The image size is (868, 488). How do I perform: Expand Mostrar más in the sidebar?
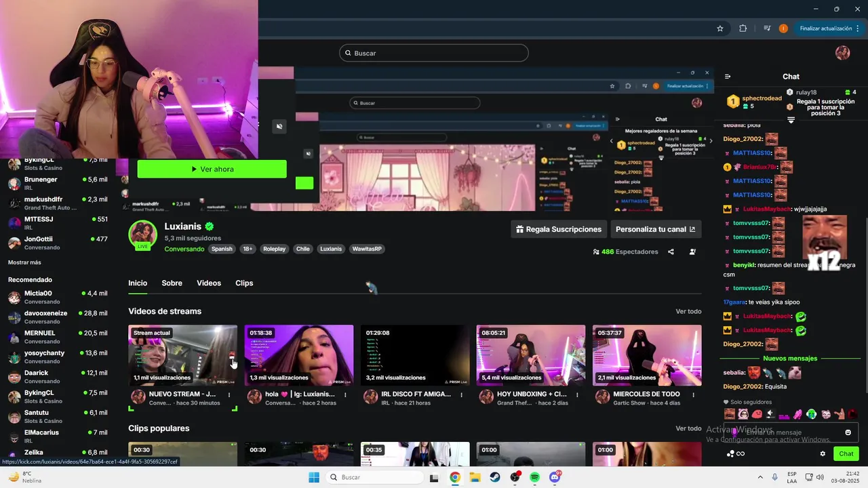pyautogui.click(x=24, y=262)
